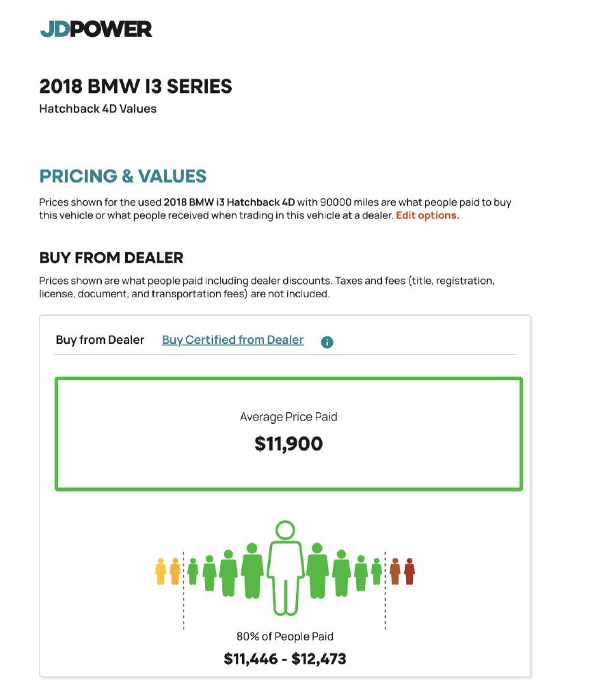Image resolution: width=592 pixels, height=700 pixels.
Task: Click the second yellow-orange person figure
Action: coord(175,571)
